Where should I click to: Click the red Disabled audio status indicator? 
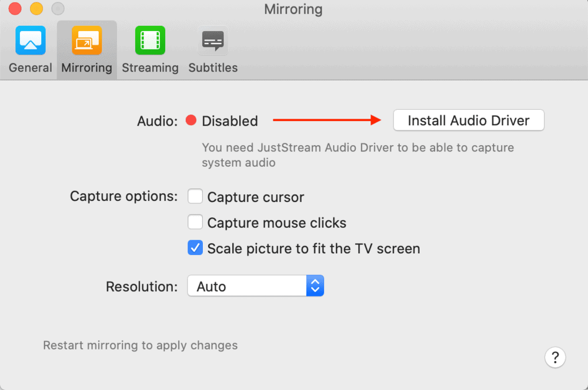(x=191, y=120)
